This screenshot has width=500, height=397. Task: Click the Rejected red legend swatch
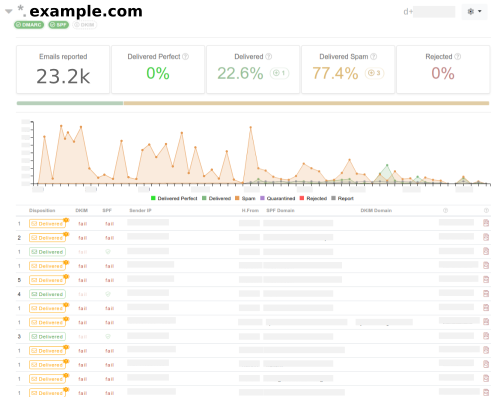302,198
